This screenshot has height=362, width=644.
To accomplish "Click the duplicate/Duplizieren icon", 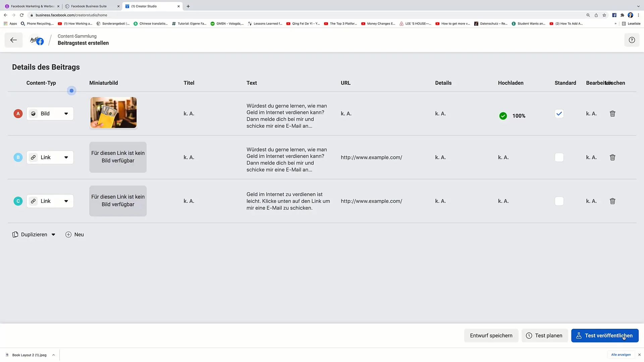I will 15,234.
